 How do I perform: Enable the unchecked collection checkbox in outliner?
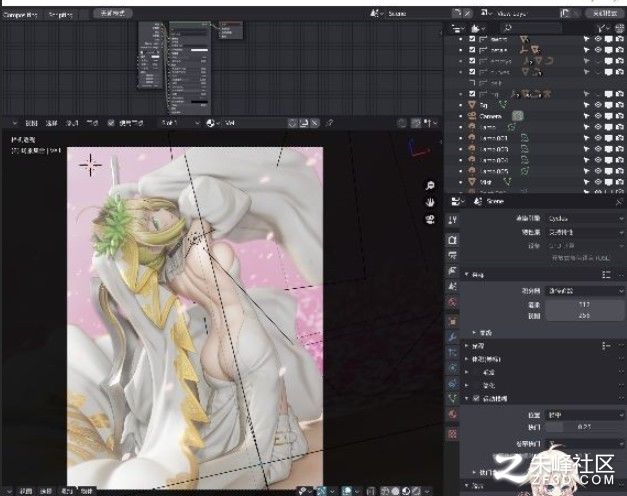(472, 83)
